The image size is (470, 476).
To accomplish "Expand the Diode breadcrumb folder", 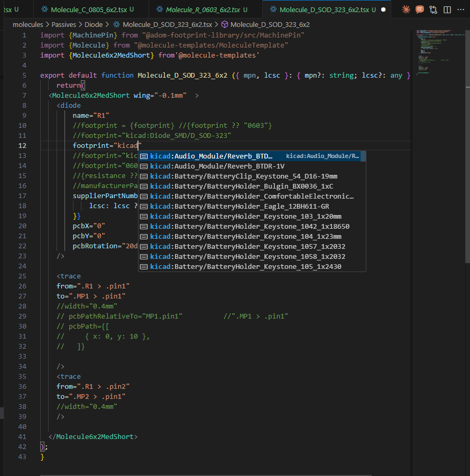I will click(x=94, y=24).
